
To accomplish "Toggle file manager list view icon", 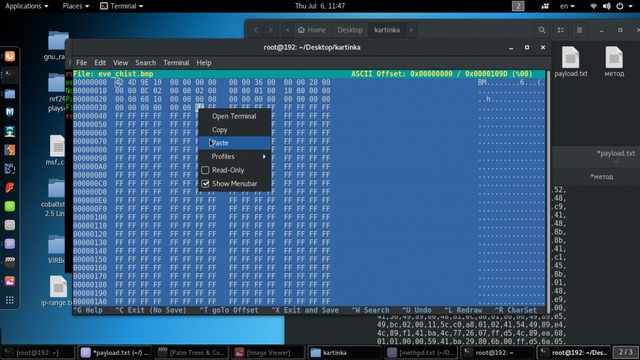I will (560, 30).
